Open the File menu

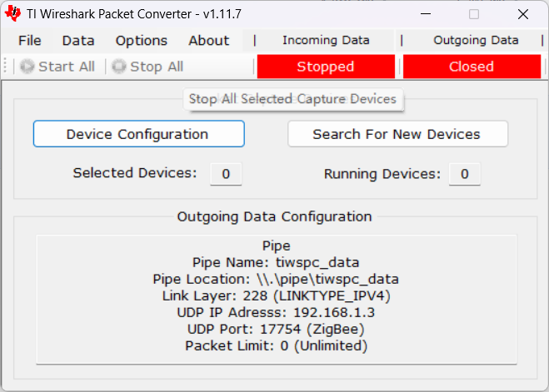point(30,41)
